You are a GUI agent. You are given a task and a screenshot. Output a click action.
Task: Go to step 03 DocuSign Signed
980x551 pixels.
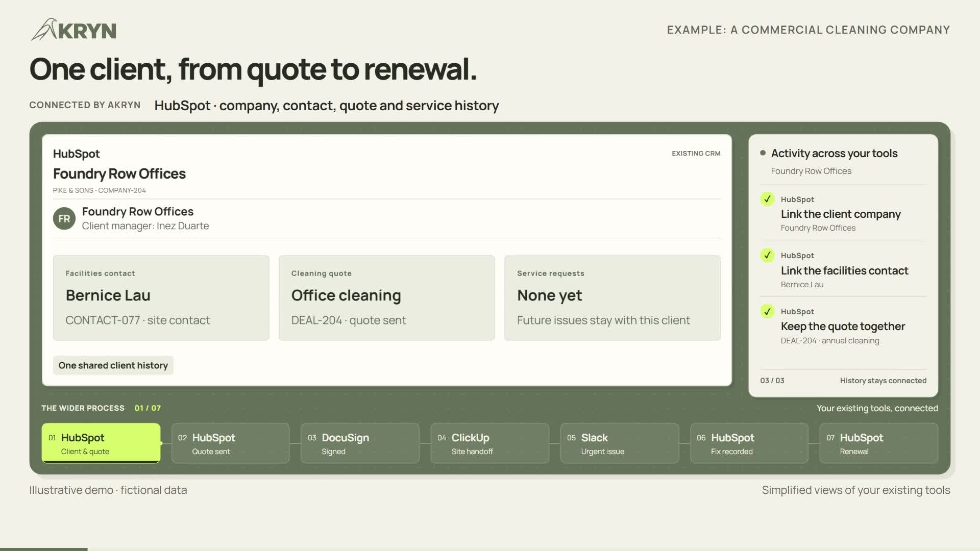point(360,443)
